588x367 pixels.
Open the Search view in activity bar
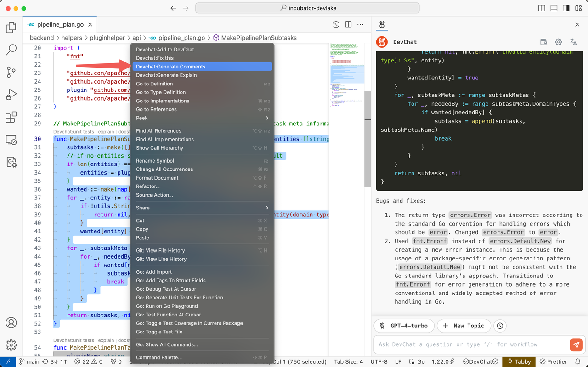11,50
